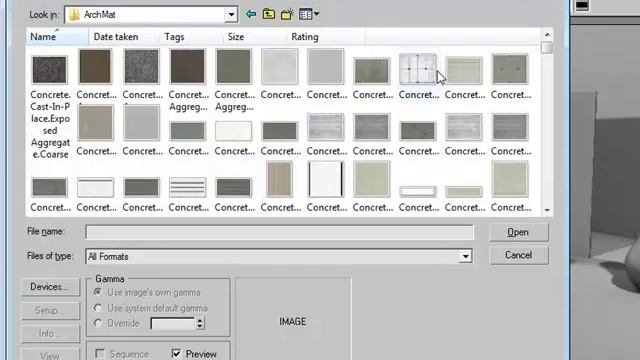
Task: Select the Override gamma option
Action: (98, 323)
